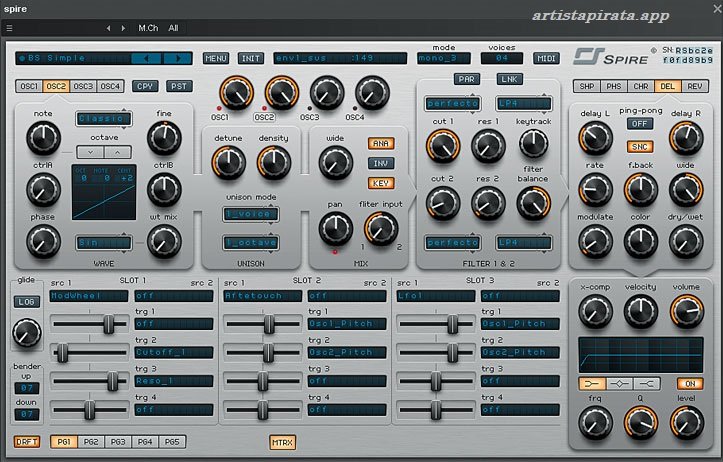Click the wt mix knob
The height and width of the screenshot is (462, 723).
pos(164,241)
